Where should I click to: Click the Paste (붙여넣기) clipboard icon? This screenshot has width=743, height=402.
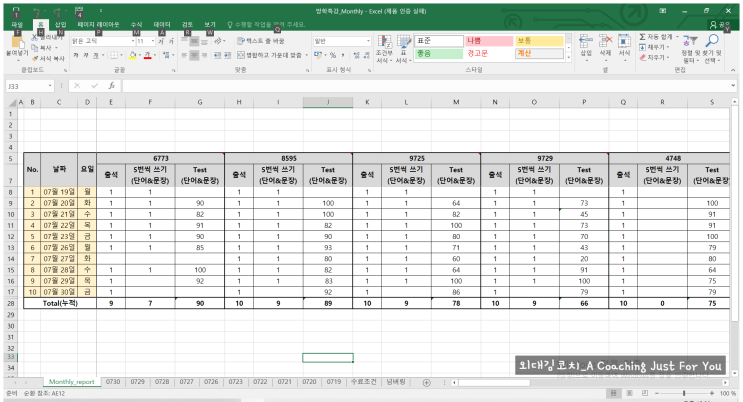pos(17,43)
